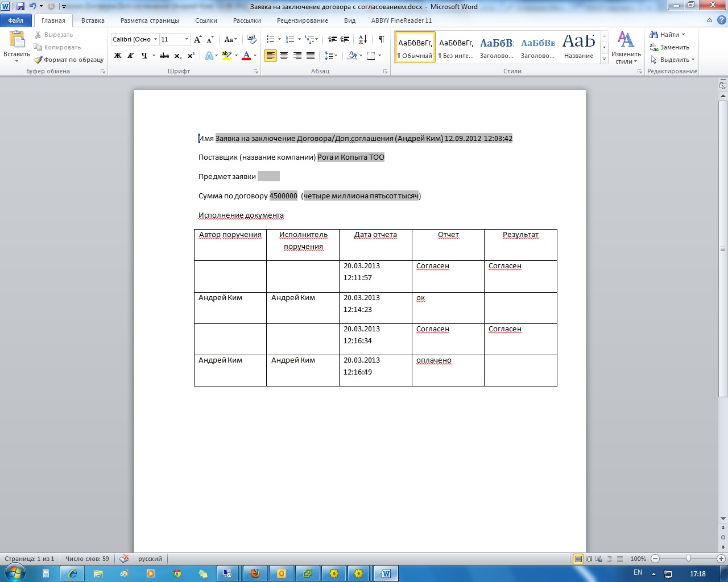Switch to the Рецензирование tab

(302, 20)
